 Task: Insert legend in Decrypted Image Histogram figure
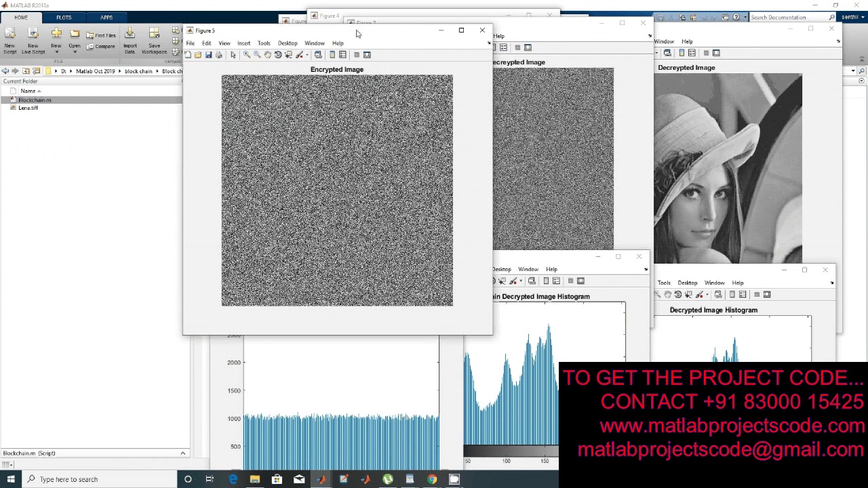(743, 294)
